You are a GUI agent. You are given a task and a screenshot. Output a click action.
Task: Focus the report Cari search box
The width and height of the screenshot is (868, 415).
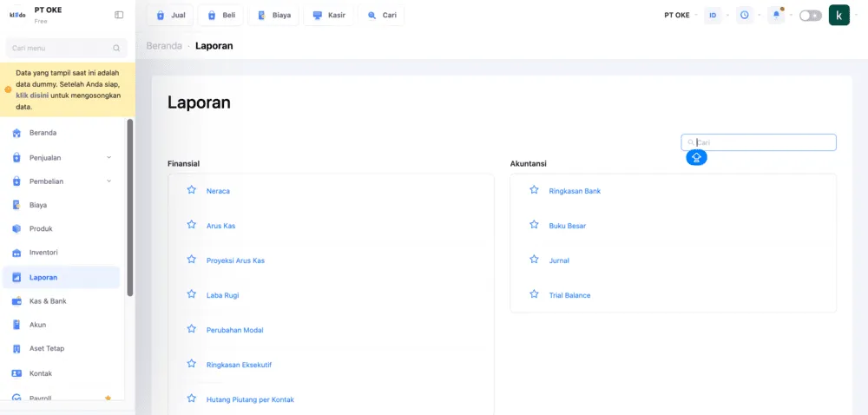759,142
